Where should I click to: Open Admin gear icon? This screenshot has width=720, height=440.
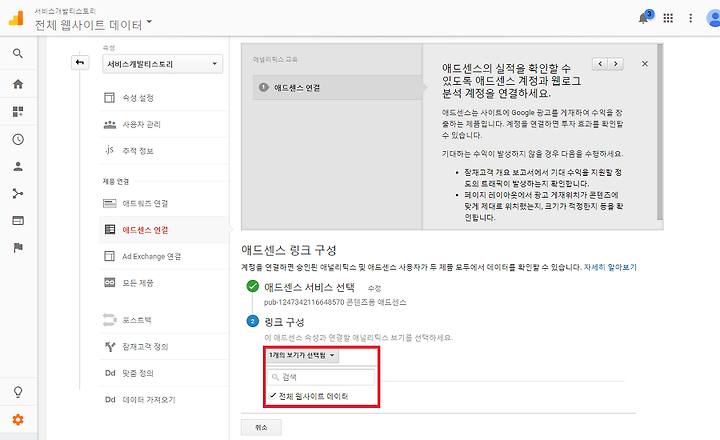pyautogui.click(x=18, y=419)
